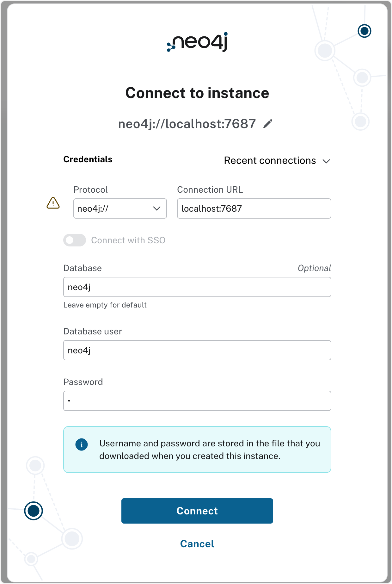Focus the Connection URL field
The width and height of the screenshot is (392, 584).
point(254,208)
